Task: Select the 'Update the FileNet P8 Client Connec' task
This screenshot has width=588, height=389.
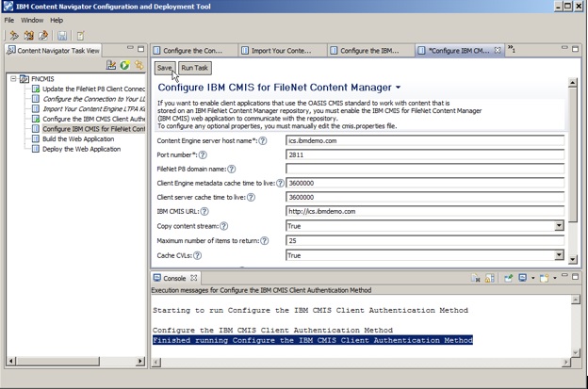Action: pyautogui.click(x=93, y=89)
